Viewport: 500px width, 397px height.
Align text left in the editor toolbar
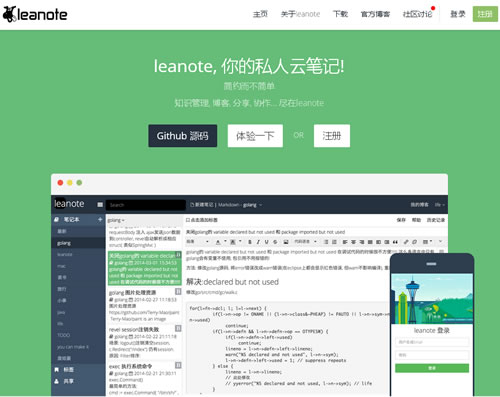[x=345, y=242]
